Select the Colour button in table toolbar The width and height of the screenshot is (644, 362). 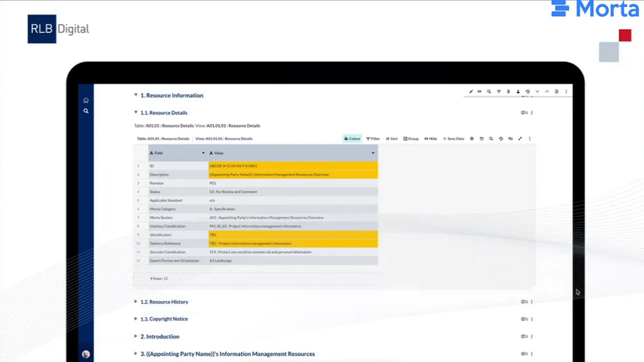click(352, 138)
